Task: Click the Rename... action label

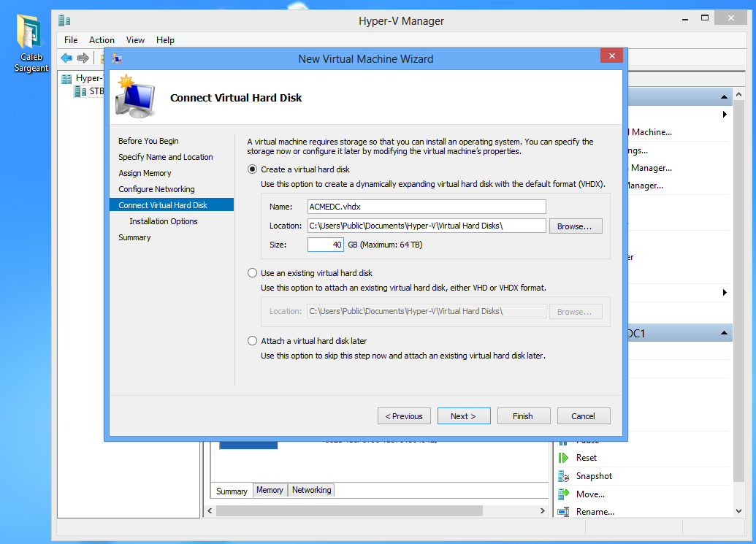Action: [595, 512]
